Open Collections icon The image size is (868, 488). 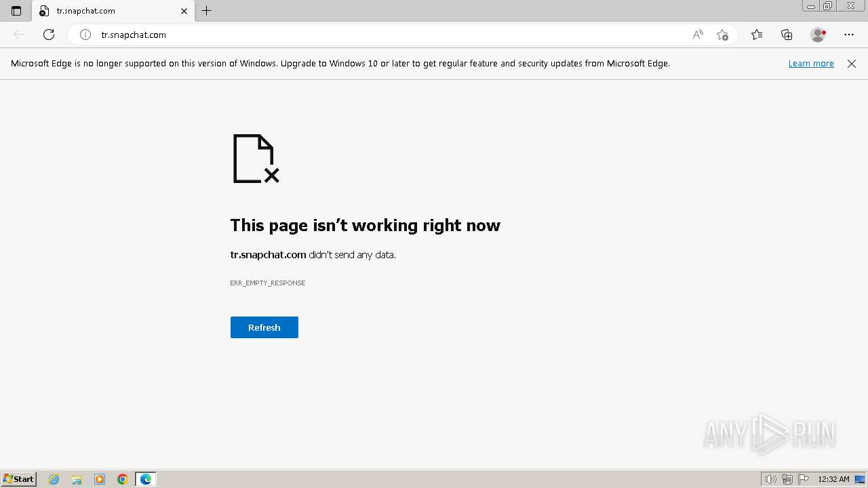[787, 35]
